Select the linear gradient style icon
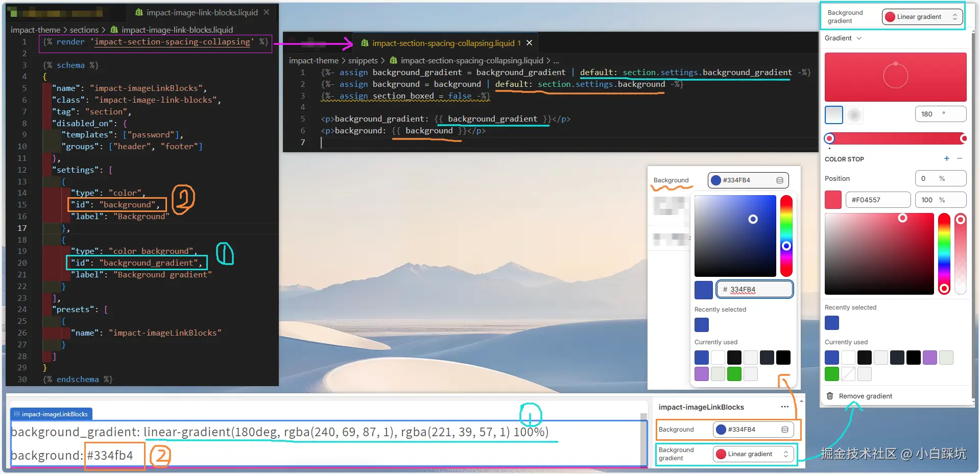This screenshot has height=474, width=980. point(834,114)
